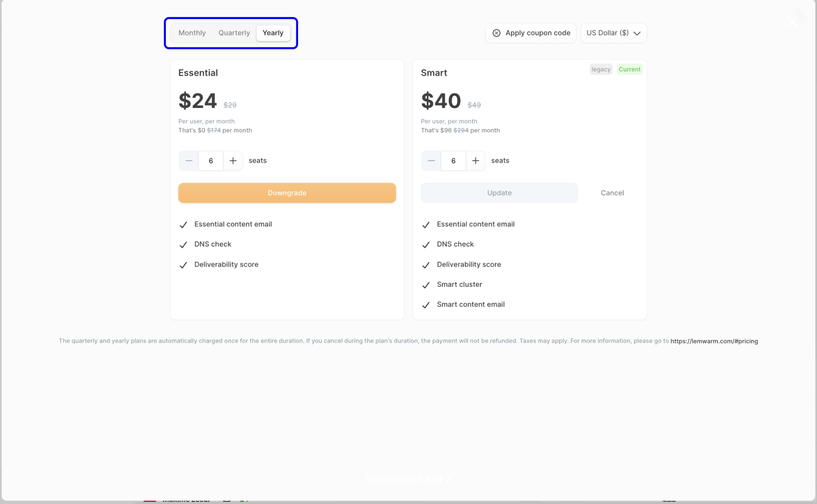The image size is (817, 504).
Task: Click the US Dollar dropdown chevron
Action: click(637, 33)
